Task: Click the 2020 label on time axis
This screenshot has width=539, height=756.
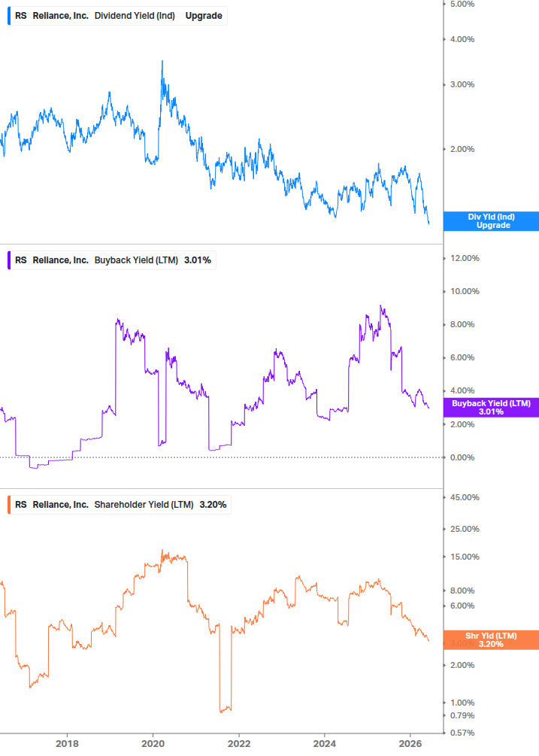Action: pos(153,743)
